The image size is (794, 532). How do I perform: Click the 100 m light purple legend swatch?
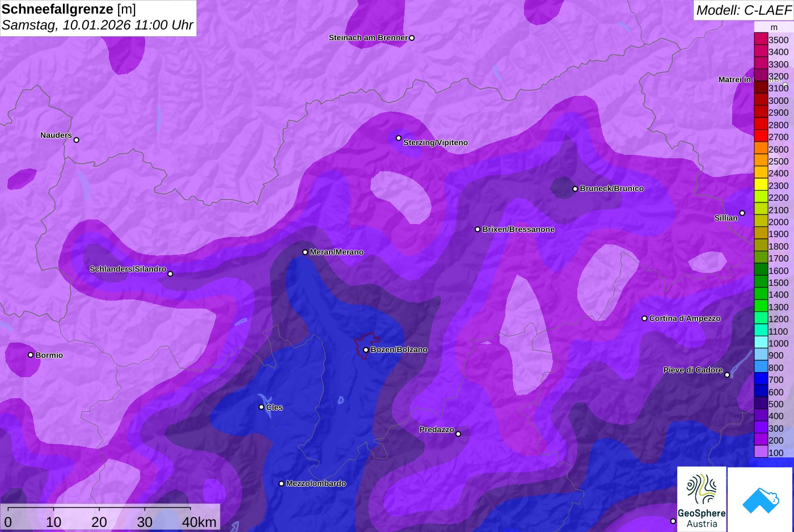coord(761,452)
